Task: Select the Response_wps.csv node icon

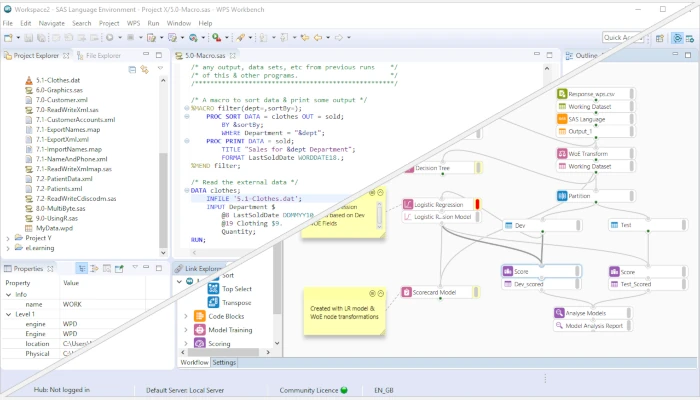Action: 562,94
